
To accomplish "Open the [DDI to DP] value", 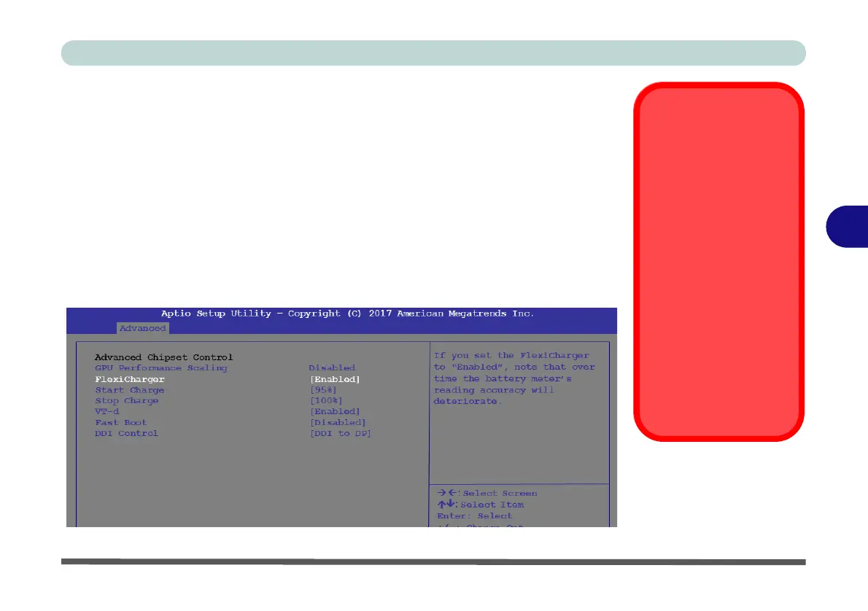I will click(341, 433).
